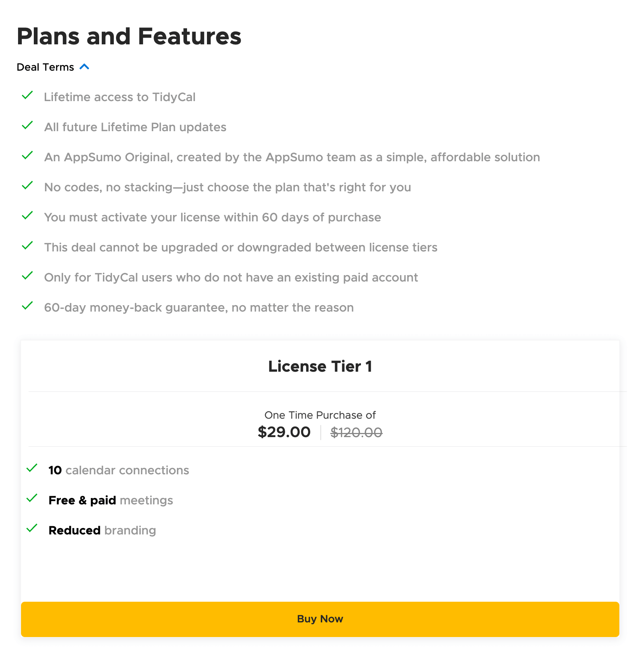Click checkmark next to 10 calendar connections
This screenshot has height=672, width=640.
pyautogui.click(x=32, y=468)
